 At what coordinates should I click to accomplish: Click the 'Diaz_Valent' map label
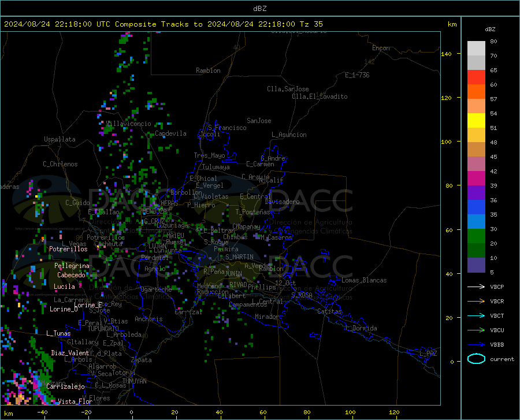click(x=70, y=353)
